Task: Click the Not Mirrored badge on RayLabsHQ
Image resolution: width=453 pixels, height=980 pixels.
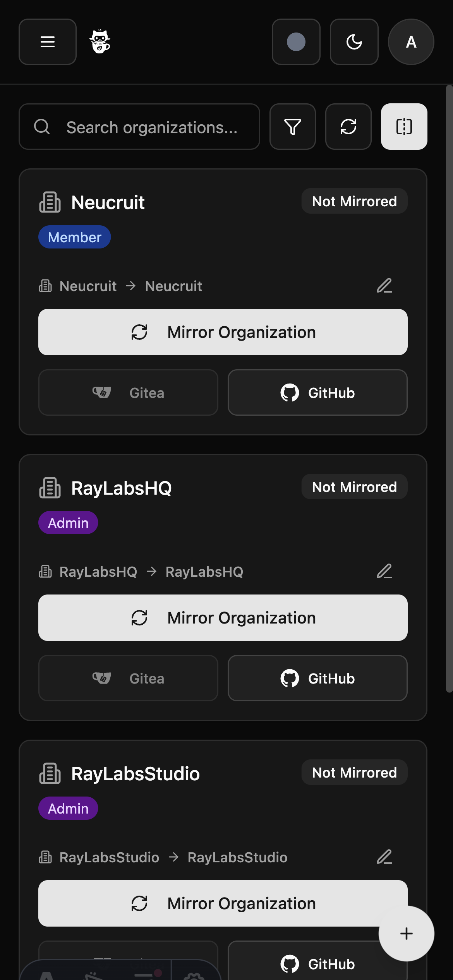Action: [354, 487]
